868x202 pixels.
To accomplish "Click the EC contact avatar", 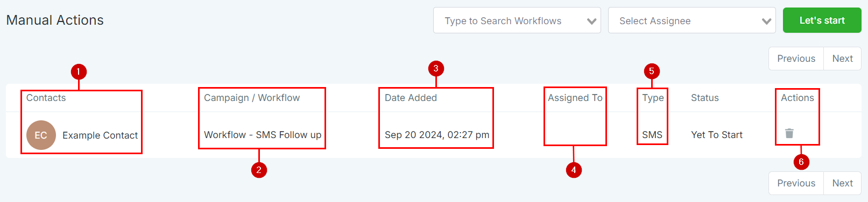I will (x=41, y=135).
